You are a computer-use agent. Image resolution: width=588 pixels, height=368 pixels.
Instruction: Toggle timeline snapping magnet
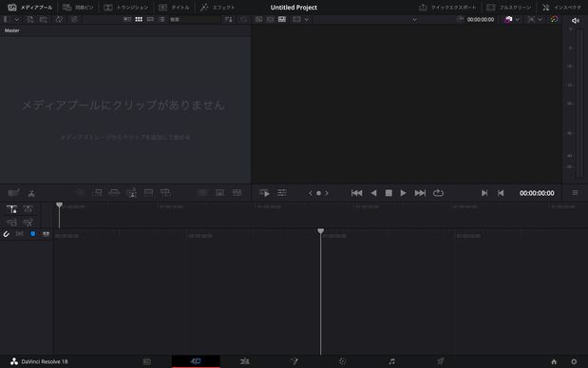(7, 234)
